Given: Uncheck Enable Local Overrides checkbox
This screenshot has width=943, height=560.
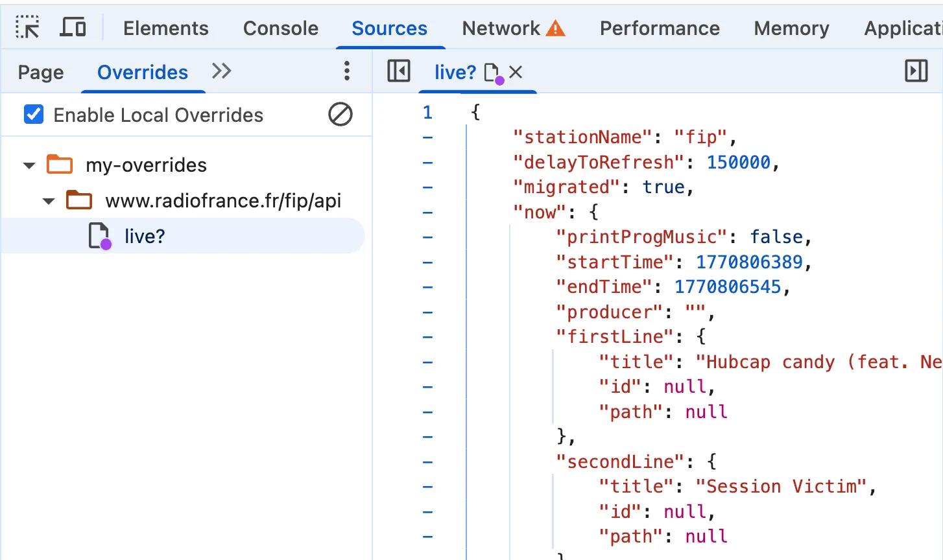Looking at the screenshot, I should 34,115.
